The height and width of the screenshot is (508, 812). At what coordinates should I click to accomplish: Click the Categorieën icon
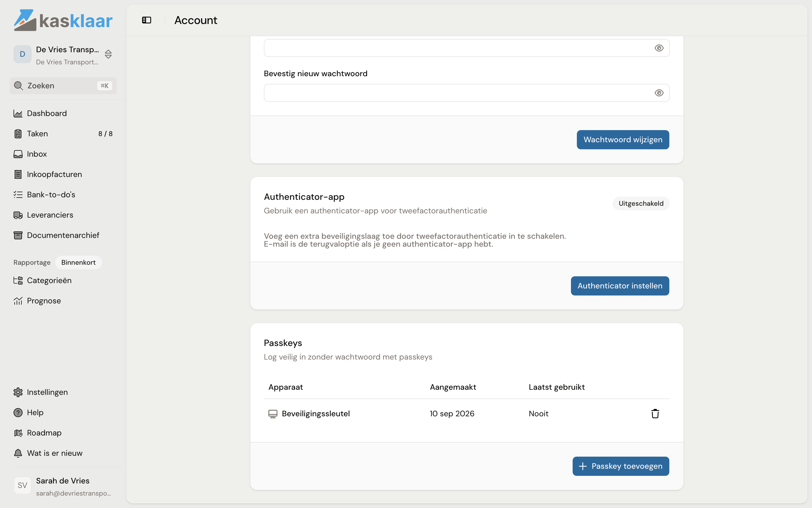(x=18, y=281)
